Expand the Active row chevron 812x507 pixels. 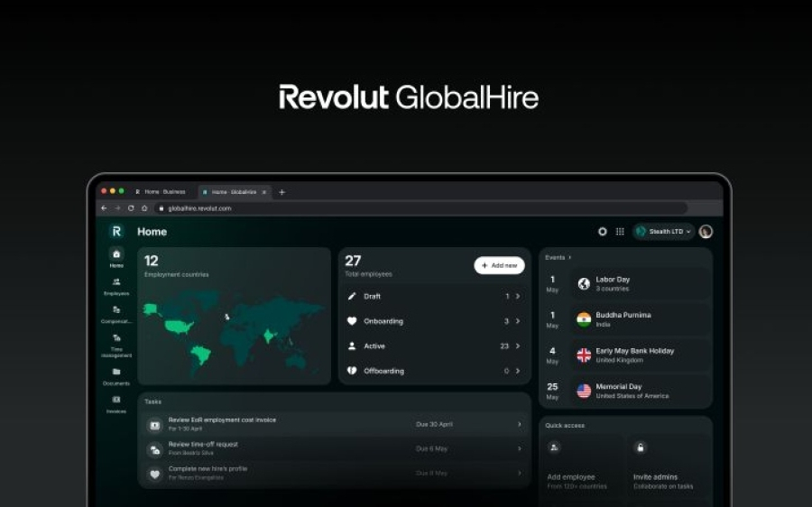[518, 346]
